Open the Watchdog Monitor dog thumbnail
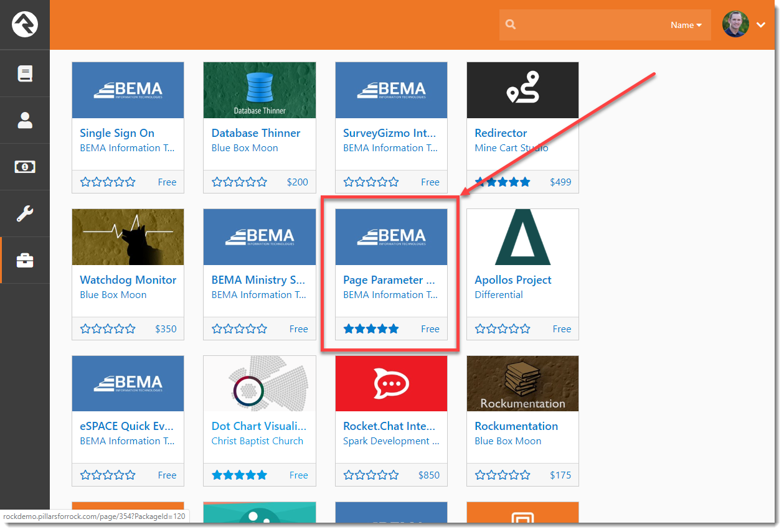Image resolution: width=784 pixels, height=532 pixels. (128, 237)
